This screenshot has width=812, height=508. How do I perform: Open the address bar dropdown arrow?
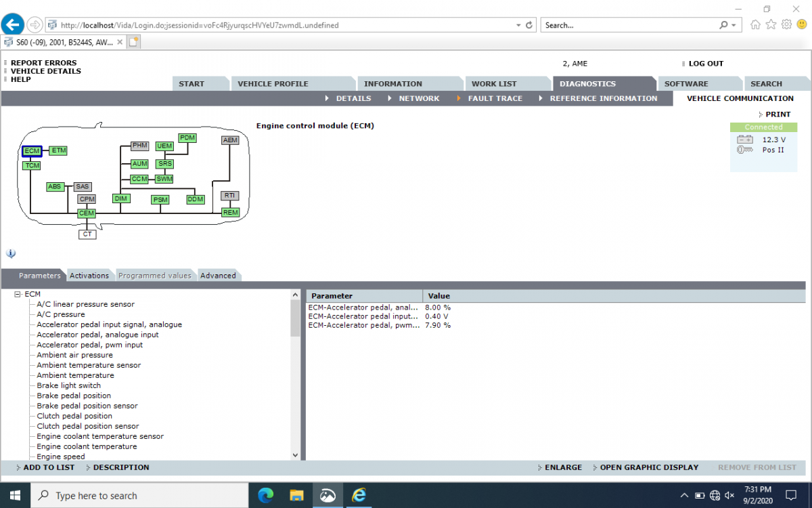[x=518, y=25]
